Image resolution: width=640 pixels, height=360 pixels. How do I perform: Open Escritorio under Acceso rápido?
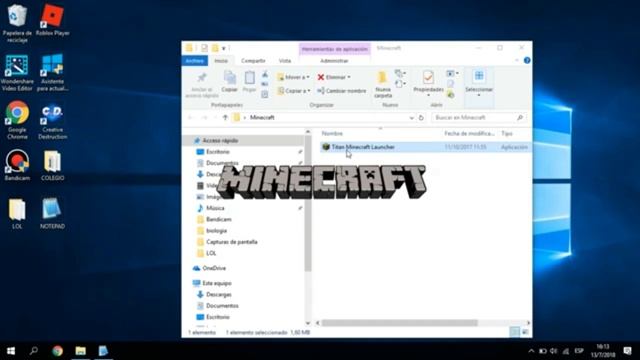pyautogui.click(x=218, y=152)
